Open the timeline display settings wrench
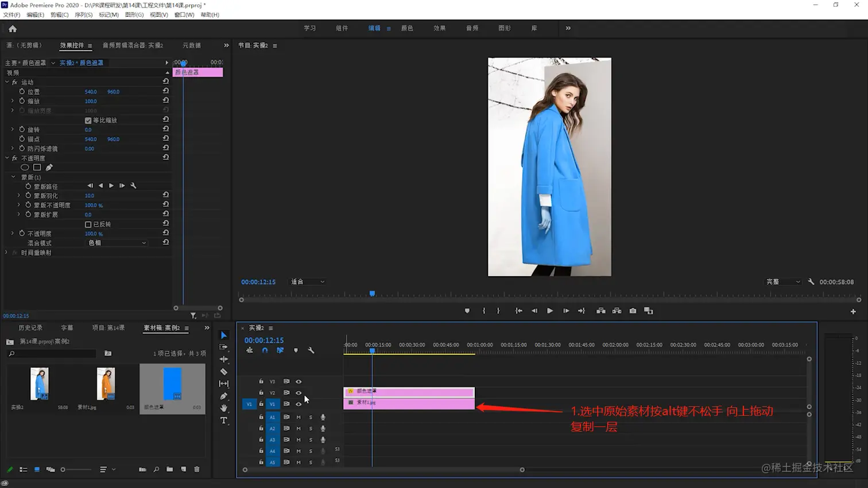Image resolution: width=868 pixels, height=488 pixels. (x=311, y=350)
